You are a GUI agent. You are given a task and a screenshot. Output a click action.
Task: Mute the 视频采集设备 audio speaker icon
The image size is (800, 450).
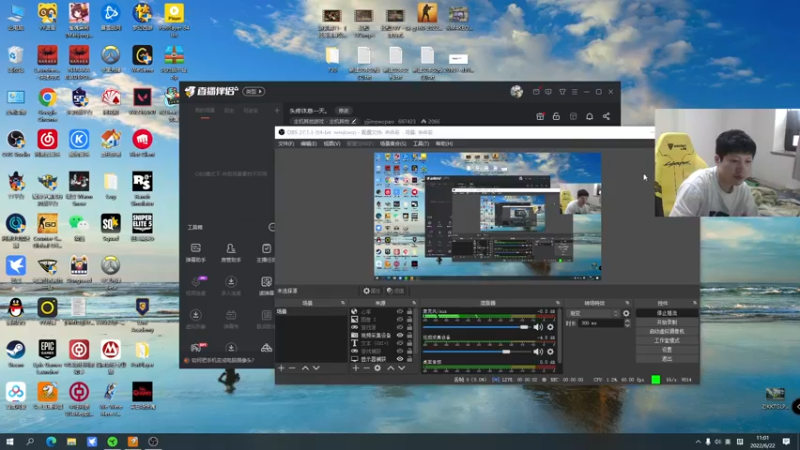click(538, 352)
